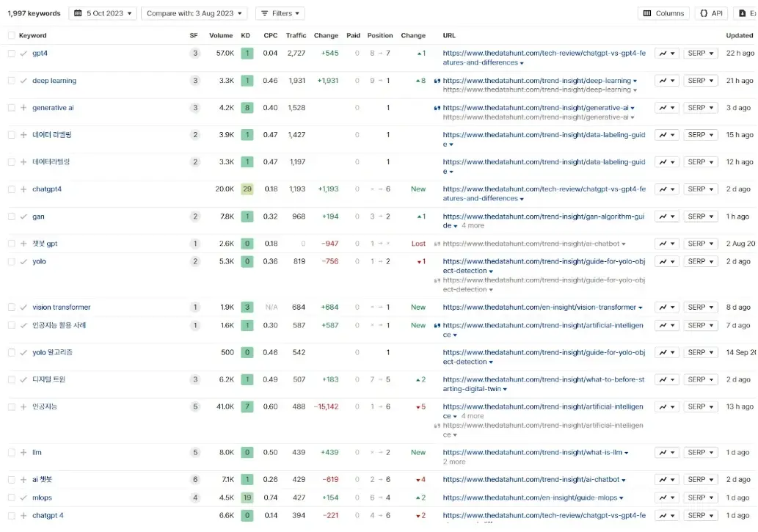Sort by the Traffic column header
This screenshot has width=758, height=532.
pos(296,35)
